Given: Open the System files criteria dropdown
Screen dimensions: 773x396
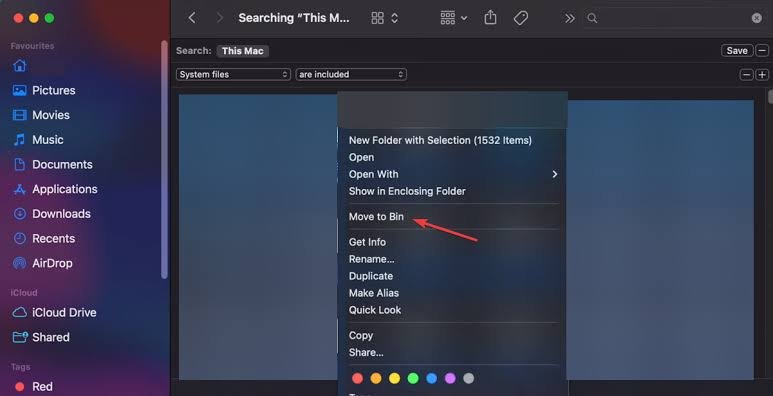Looking at the screenshot, I should coord(233,74).
